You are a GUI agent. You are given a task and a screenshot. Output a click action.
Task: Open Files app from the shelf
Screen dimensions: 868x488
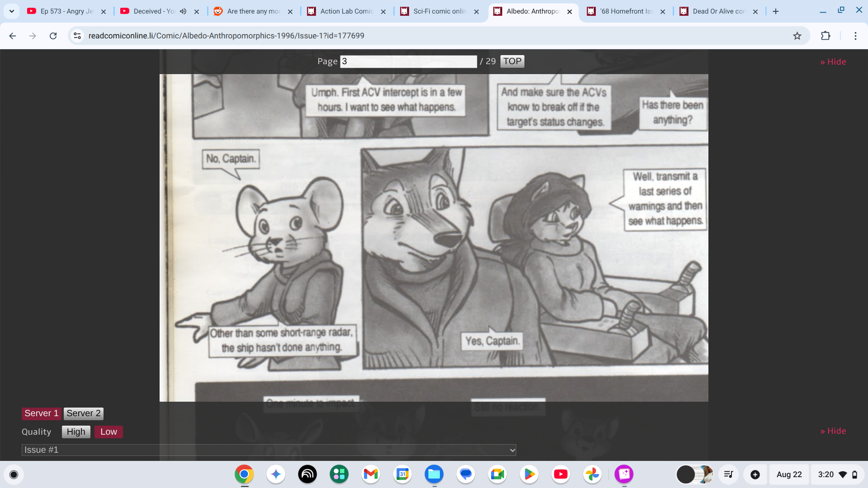[434, 474]
